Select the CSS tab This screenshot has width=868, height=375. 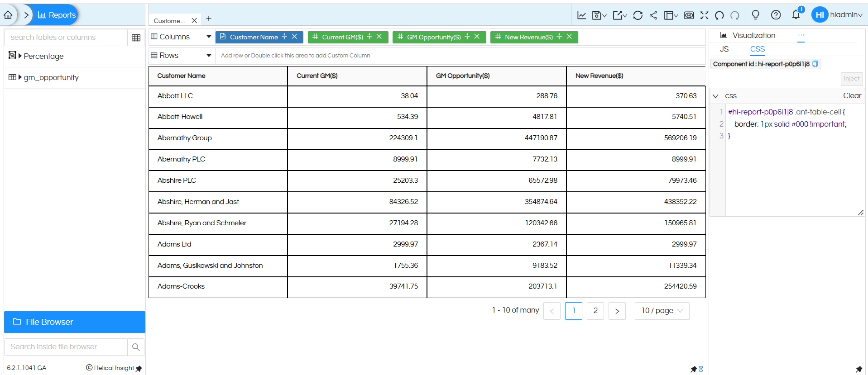pos(758,49)
